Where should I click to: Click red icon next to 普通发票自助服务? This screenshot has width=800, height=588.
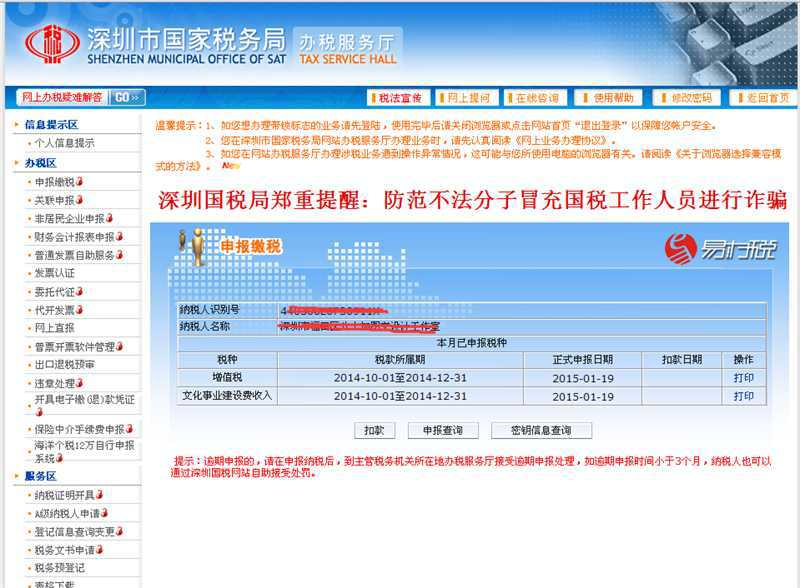[119, 254]
